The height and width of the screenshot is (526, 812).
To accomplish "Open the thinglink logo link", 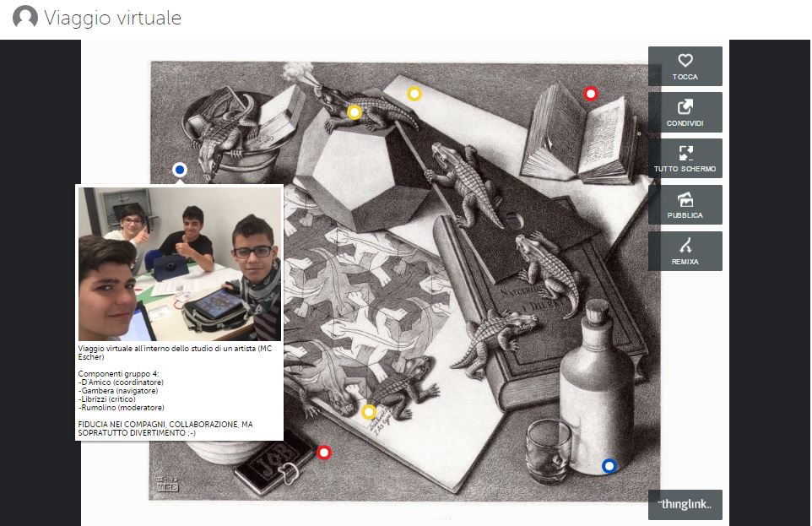I will pyautogui.click(x=685, y=504).
